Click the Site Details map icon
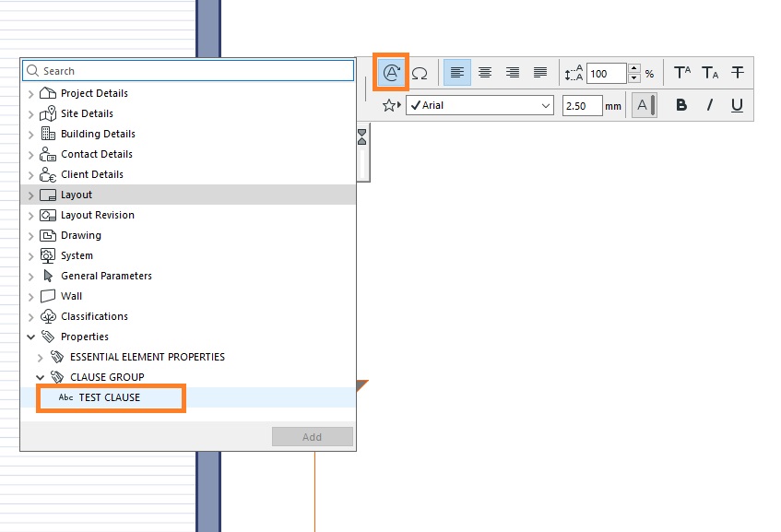 pyautogui.click(x=48, y=113)
